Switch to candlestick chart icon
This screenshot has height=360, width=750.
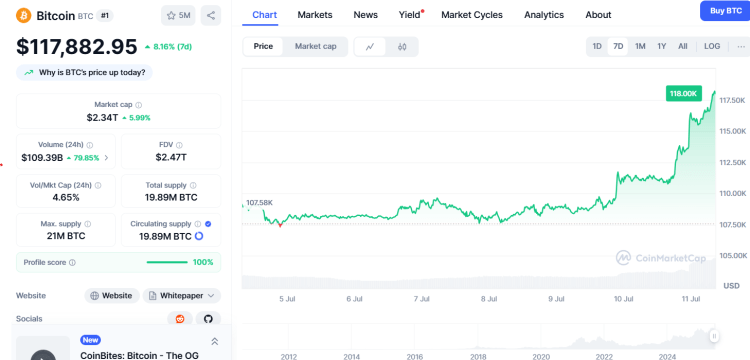402,46
